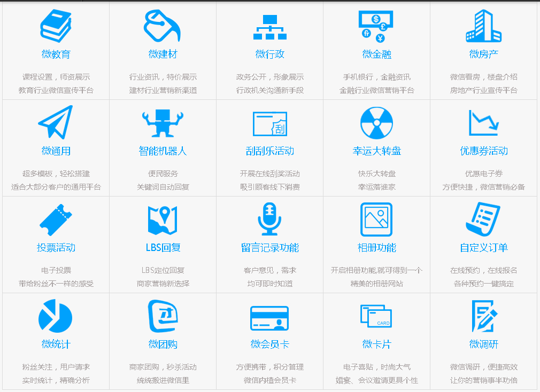Screen dimensions: 540x392
Task: Click the buildings icon for 微房产
Action: (483, 26)
